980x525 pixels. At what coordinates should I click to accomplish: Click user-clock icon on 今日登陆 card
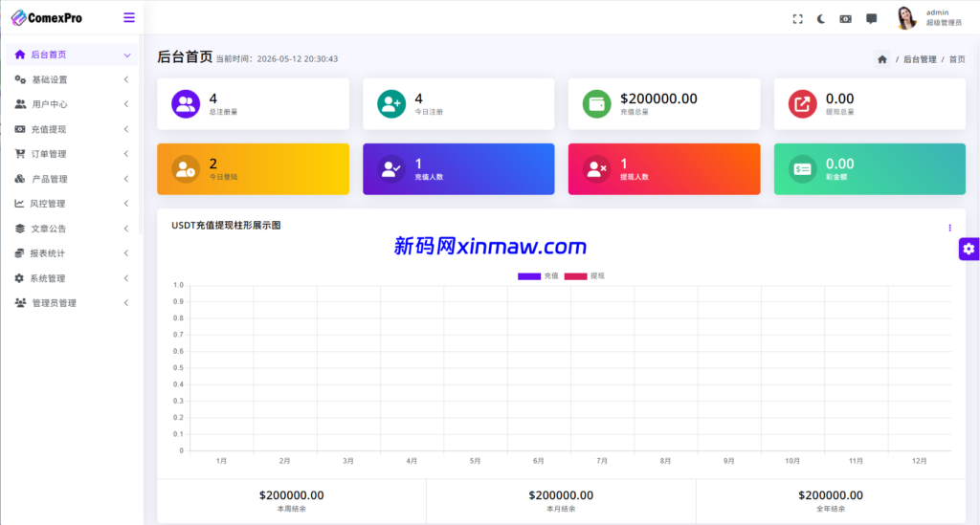coord(186,169)
